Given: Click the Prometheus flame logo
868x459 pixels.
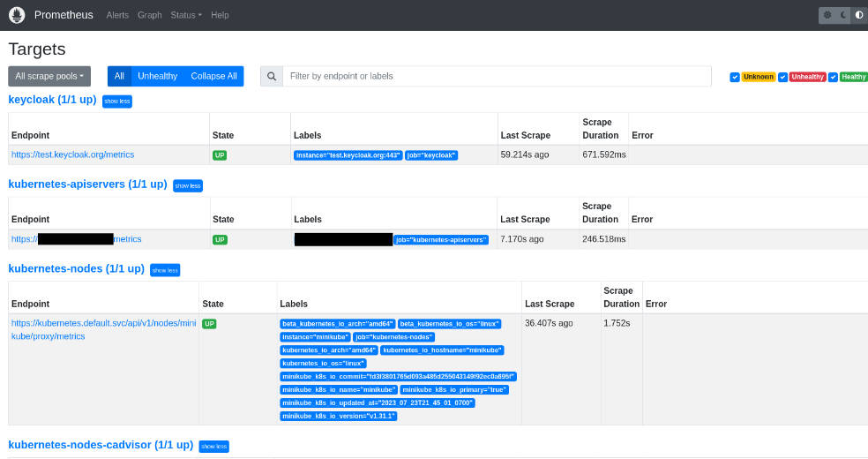Looking at the screenshot, I should (x=17, y=15).
